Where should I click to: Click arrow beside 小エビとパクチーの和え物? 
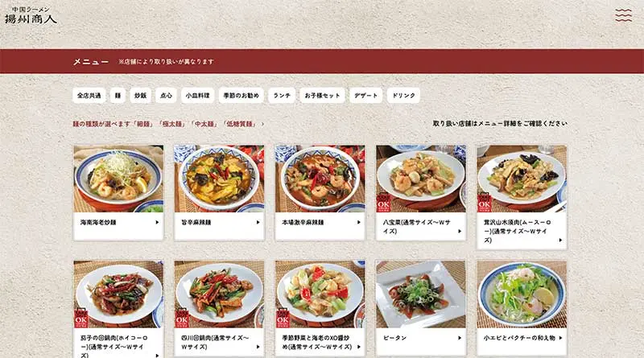pyautogui.click(x=560, y=338)
